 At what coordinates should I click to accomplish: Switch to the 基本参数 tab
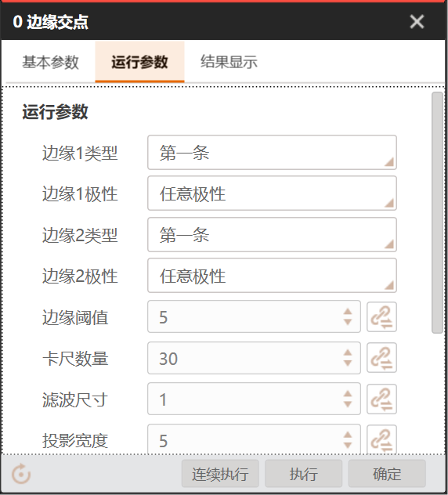coord(50,62)
